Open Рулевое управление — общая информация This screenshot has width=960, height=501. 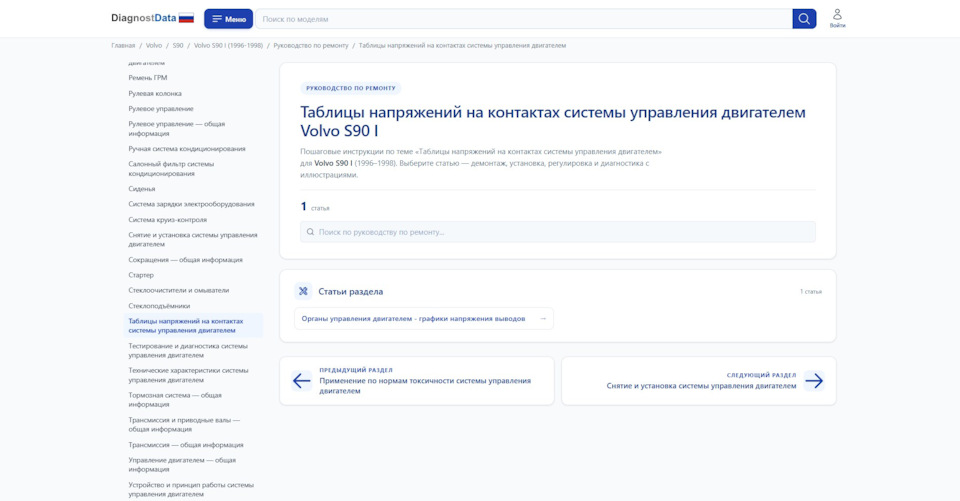pyautogui.click(x=177, y=129)
